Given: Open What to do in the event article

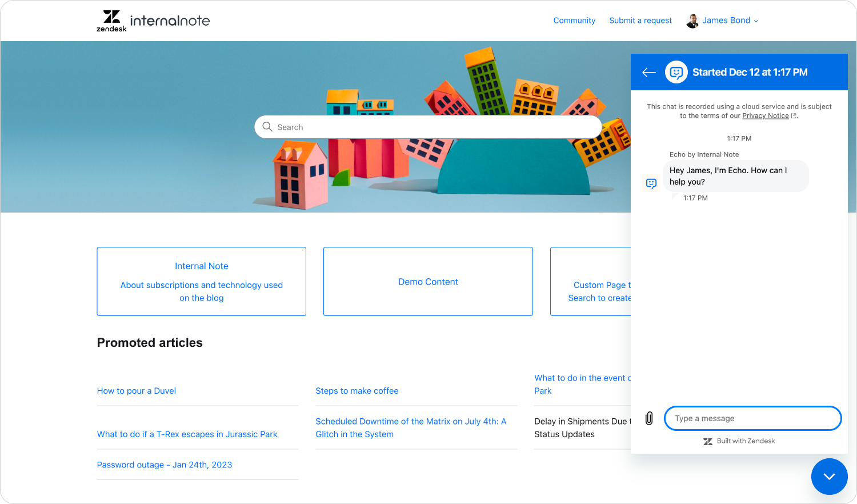Looking at the screenshot, I should pyautogui.click(x=583, y=384).
